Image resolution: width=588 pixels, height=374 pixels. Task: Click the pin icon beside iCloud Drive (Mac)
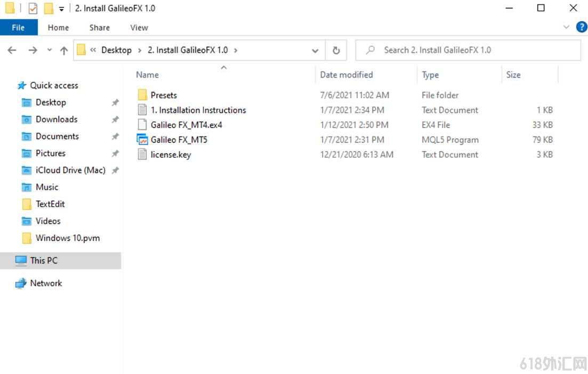pos(115,170)
